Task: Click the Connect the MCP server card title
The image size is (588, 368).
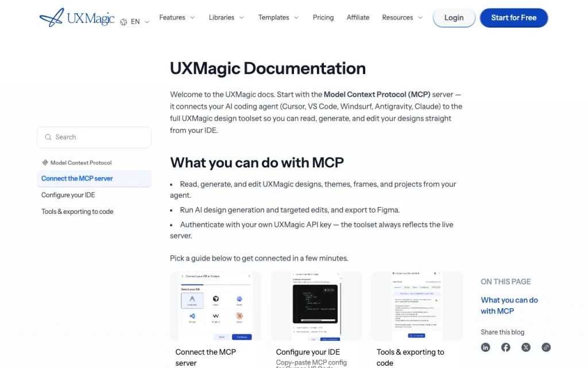Action: point(206,358)
